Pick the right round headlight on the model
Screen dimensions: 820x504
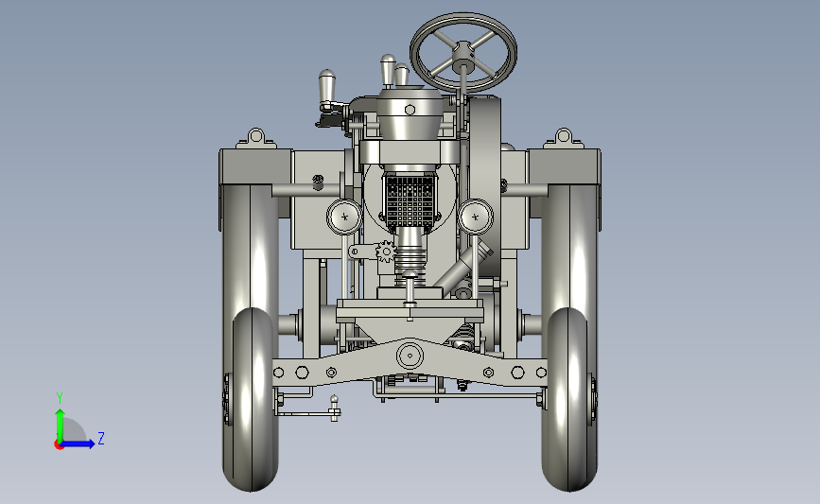475,217
